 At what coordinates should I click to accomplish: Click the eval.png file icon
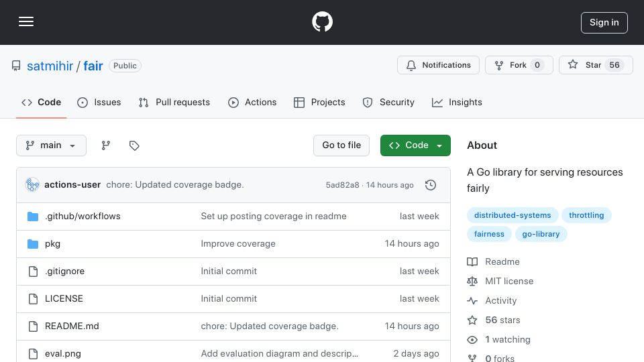pyautogui.click(x=33, y=354)
